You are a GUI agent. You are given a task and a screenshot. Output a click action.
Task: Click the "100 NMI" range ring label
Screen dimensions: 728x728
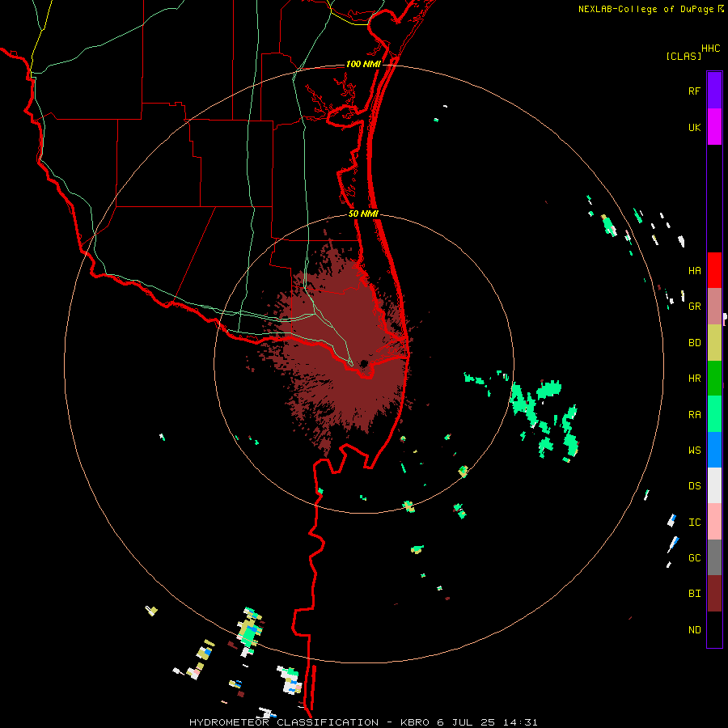(363, 64)
